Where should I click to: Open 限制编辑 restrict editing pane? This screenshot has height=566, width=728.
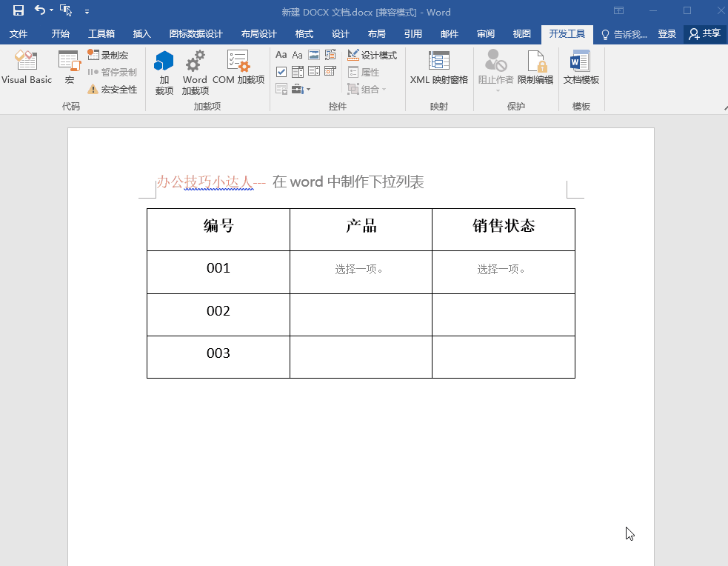coord(535,68)
